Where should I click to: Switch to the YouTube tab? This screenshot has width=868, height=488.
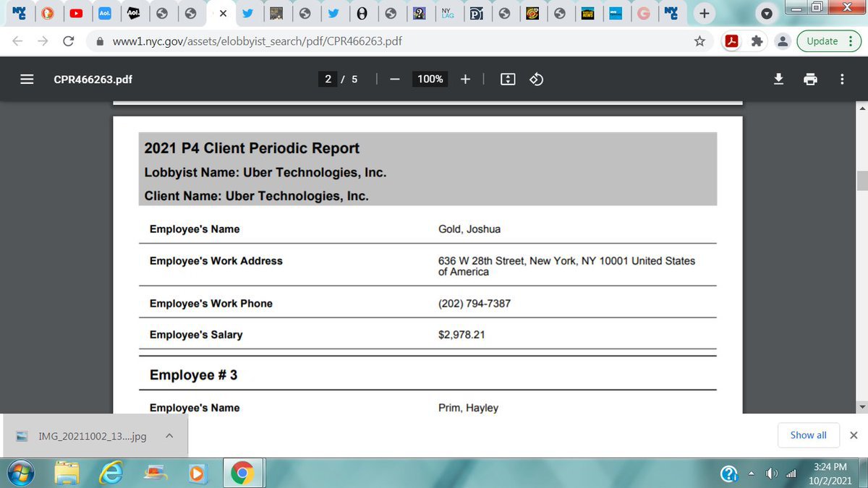[x=75, y=13]
